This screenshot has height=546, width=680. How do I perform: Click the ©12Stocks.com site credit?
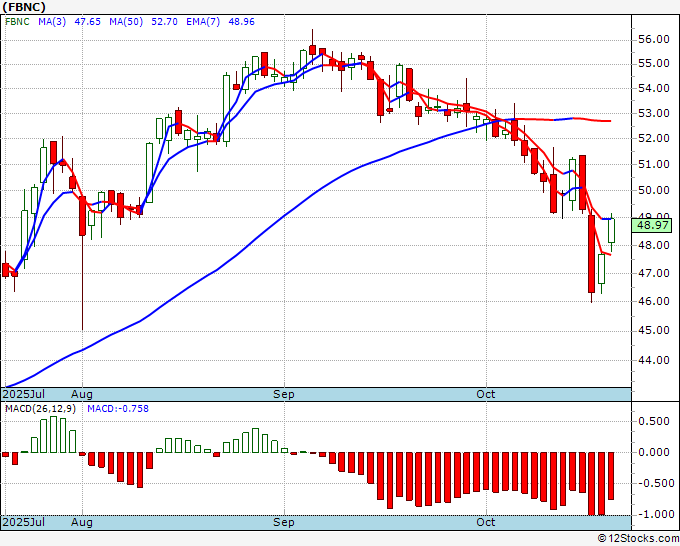(638, 539)
